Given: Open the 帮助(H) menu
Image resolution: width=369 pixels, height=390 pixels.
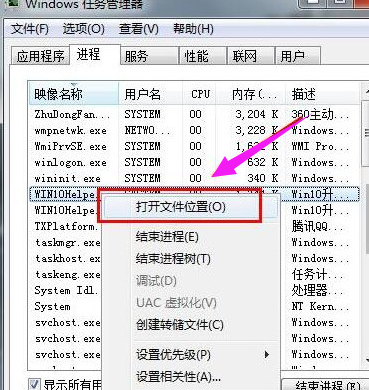Looking at the screenshot, I should click(x=194, y=29).
